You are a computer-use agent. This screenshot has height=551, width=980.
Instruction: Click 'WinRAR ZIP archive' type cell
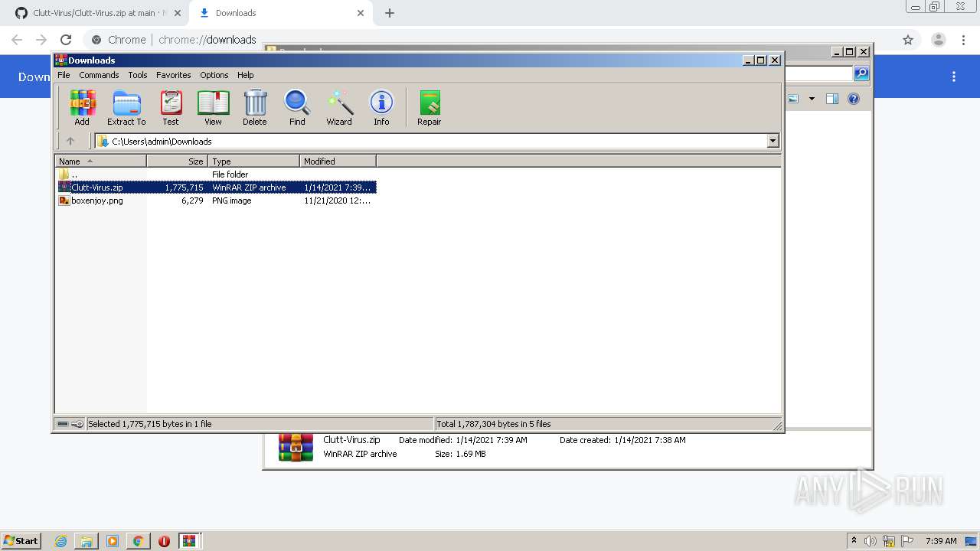tap(249, 187)
